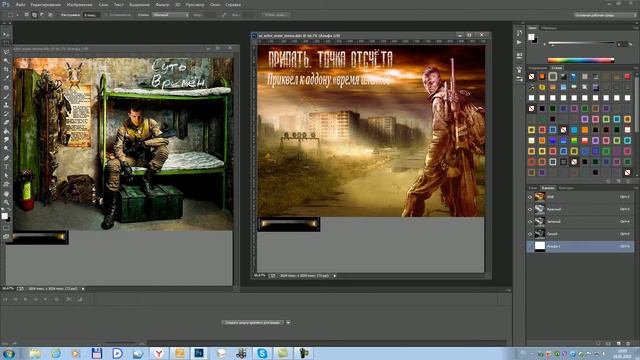Viewport: 640px width, 360px height.
Task: Select the Move tool
Action: [x=6, y=34]
